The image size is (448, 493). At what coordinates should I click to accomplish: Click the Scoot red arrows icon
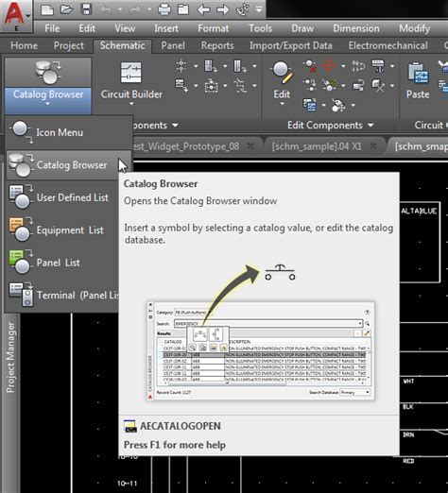point(329,66)
